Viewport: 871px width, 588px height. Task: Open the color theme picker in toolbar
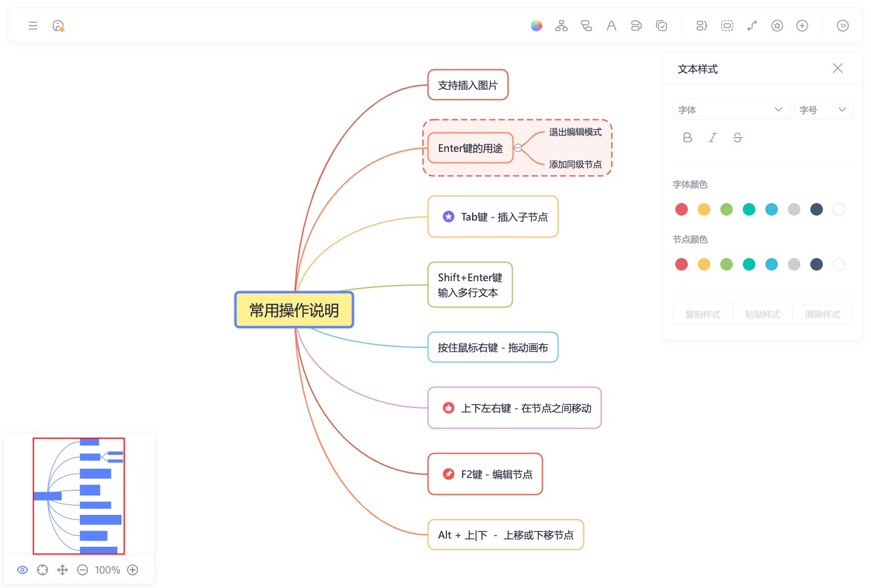click(x=536, y=26)
